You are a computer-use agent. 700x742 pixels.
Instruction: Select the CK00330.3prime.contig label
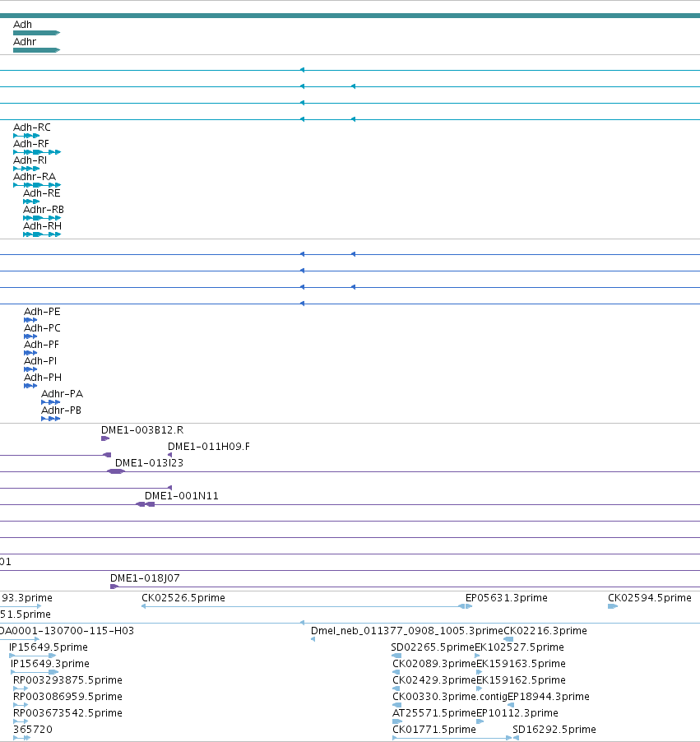[x=450, y=697]
